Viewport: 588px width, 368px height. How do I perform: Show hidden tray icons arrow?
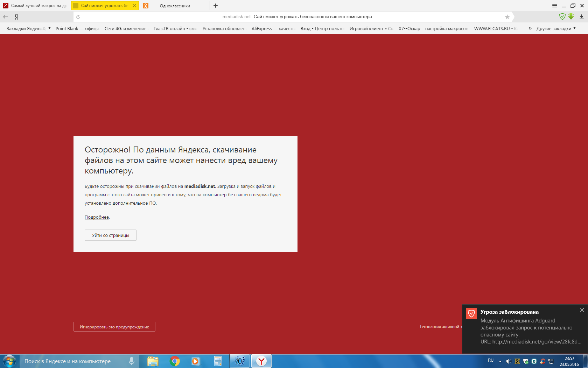tap(500, 361)
